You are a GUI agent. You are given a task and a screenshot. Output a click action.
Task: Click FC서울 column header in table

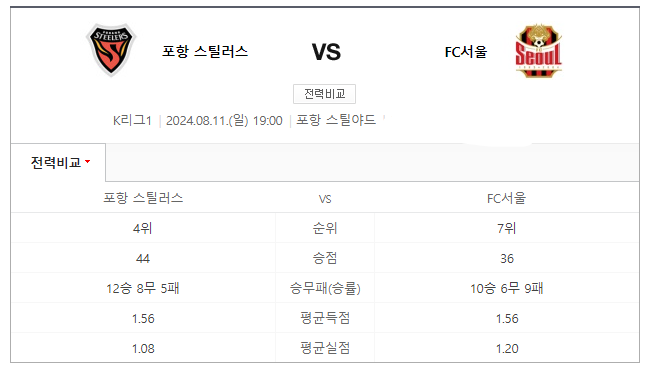(x=506, y=198)
